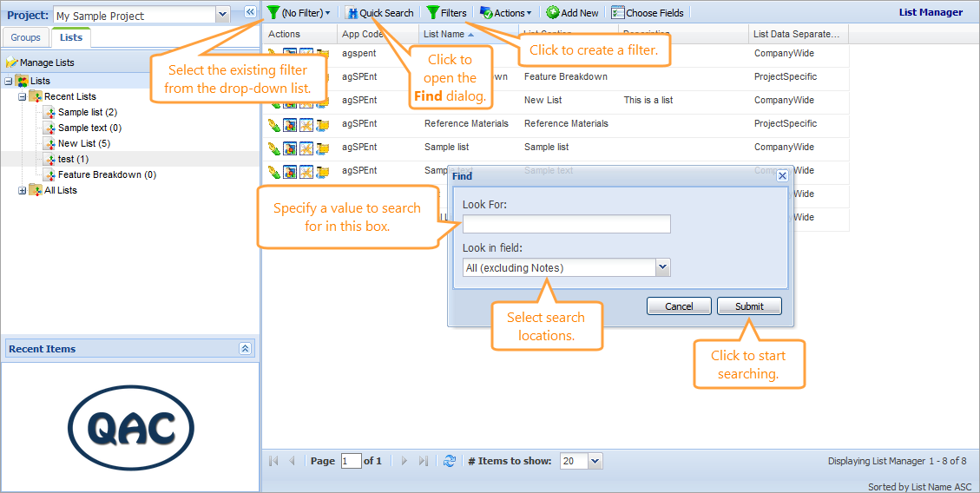Image resolution: width=980 pixels, height=493 pixels.
Task: Select the Lists tab
Action: coord(70,37)
